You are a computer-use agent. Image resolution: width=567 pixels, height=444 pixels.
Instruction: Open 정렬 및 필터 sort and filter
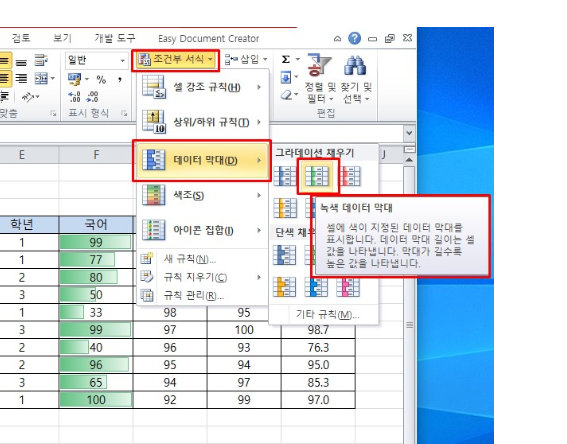(x=320, y=79)
